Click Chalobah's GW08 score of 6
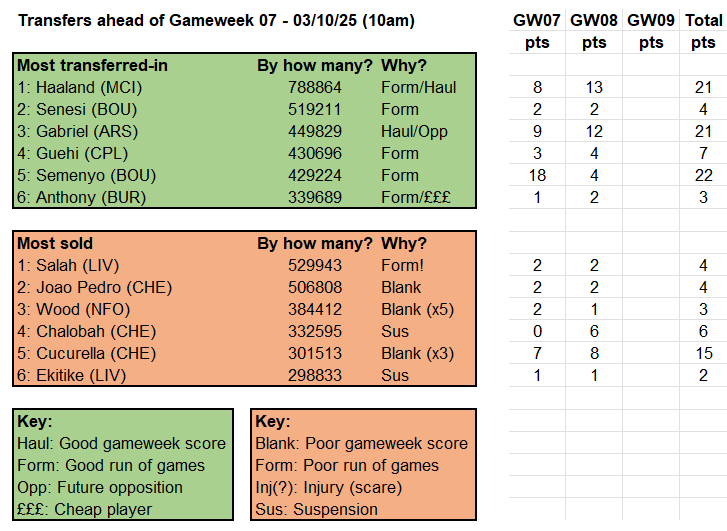 (x=594, y=331)
